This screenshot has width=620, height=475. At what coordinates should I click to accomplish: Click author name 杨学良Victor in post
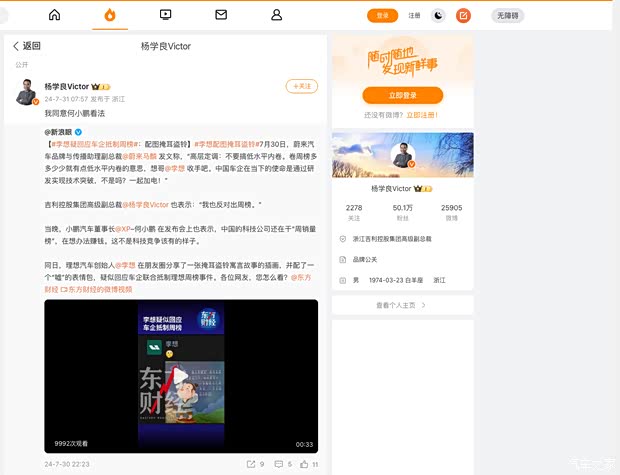click(66, 87)
